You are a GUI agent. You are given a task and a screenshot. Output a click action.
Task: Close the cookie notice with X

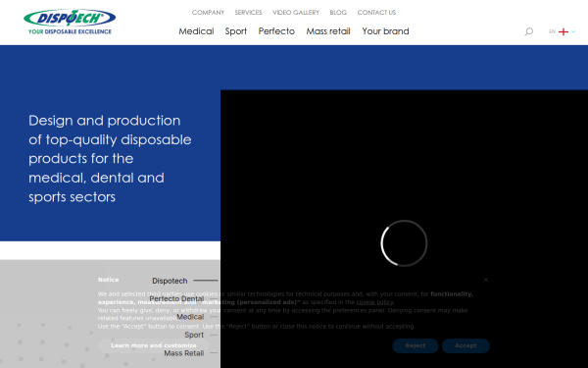(x=486, y=280)
